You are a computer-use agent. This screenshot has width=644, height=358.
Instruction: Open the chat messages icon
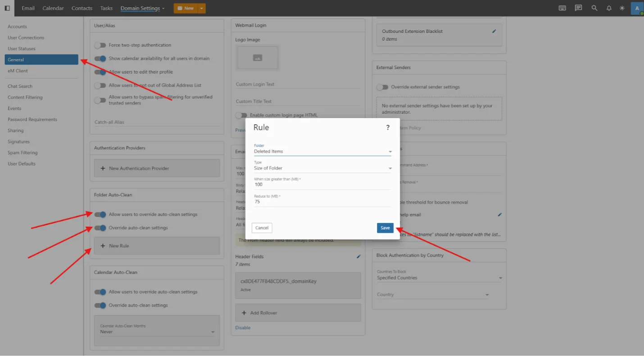[578, 8]
